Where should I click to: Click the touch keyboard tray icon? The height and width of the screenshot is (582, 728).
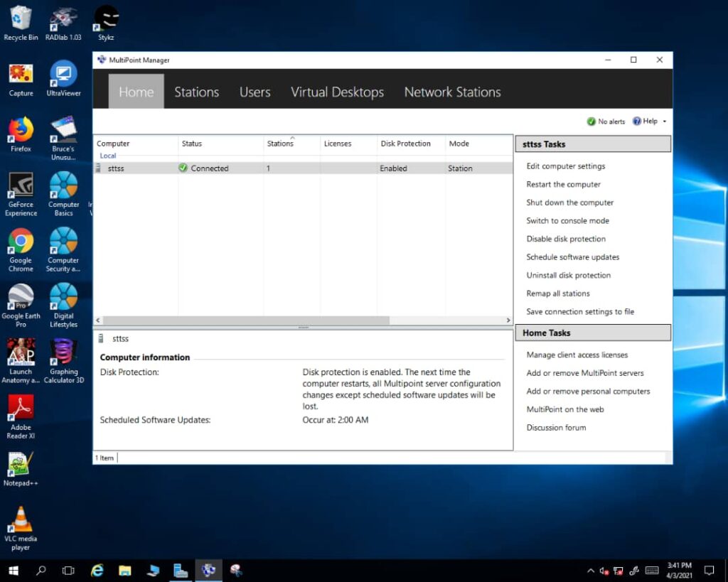652,571
